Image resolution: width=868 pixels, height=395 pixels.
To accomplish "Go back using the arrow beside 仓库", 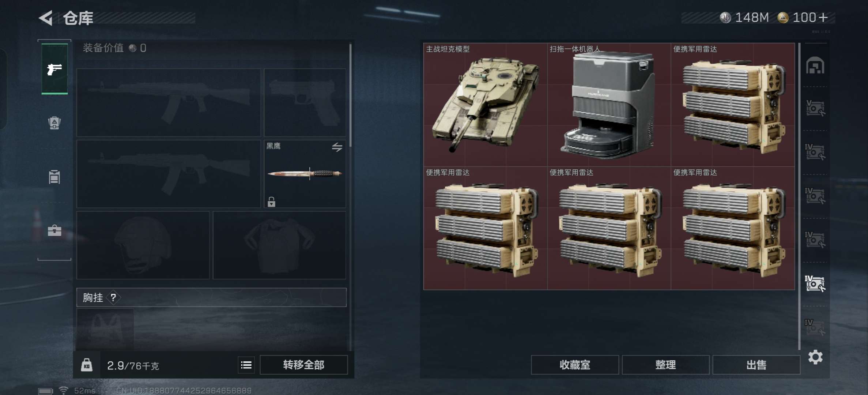I will tap(46, 18).
